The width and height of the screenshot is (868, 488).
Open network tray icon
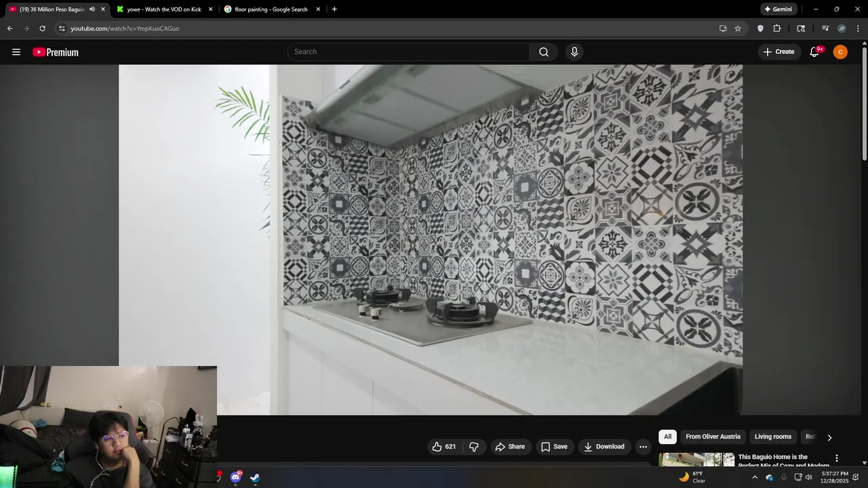pos(797,477)
